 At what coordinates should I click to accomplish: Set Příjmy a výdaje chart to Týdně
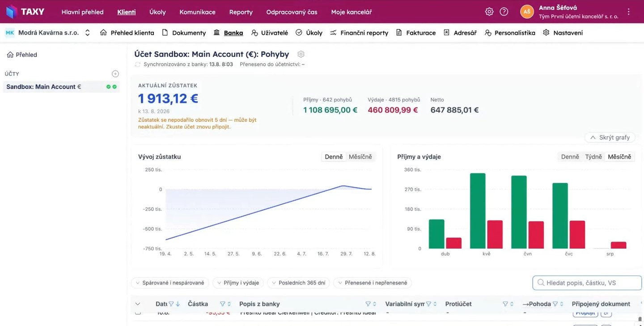point(594,157)
